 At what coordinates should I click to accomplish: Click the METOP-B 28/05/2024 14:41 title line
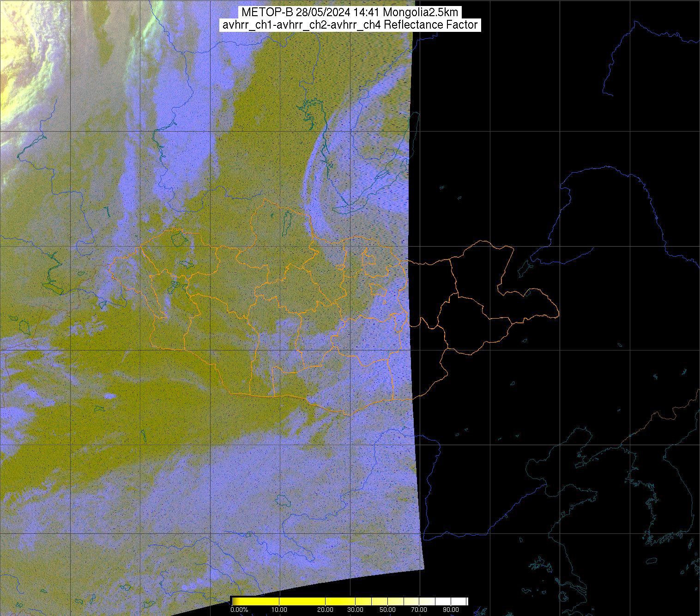pos(350,12)
